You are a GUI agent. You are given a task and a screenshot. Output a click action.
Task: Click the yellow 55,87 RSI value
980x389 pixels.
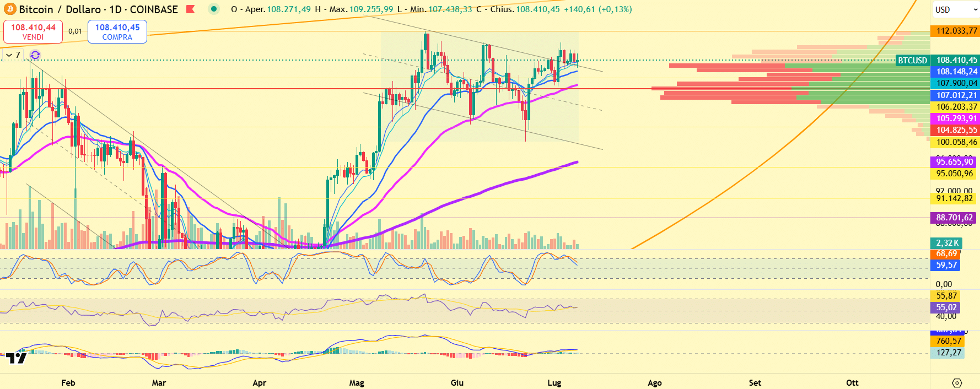[x=945, y=296]
